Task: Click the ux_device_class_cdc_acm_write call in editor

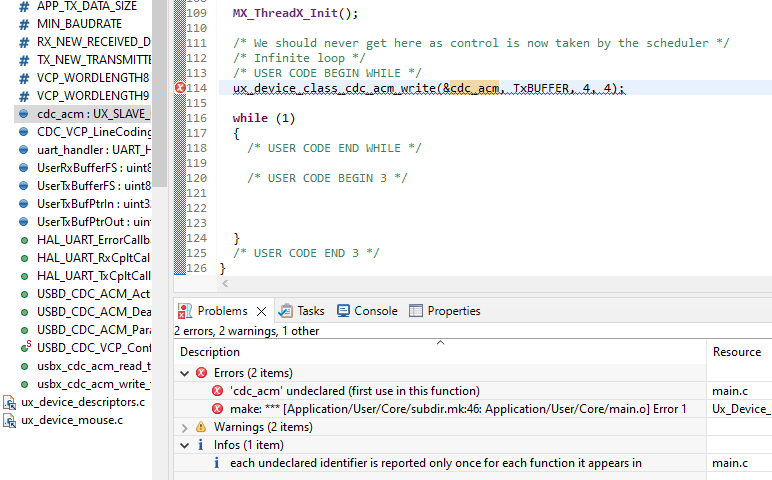Action: click(428, 88)
